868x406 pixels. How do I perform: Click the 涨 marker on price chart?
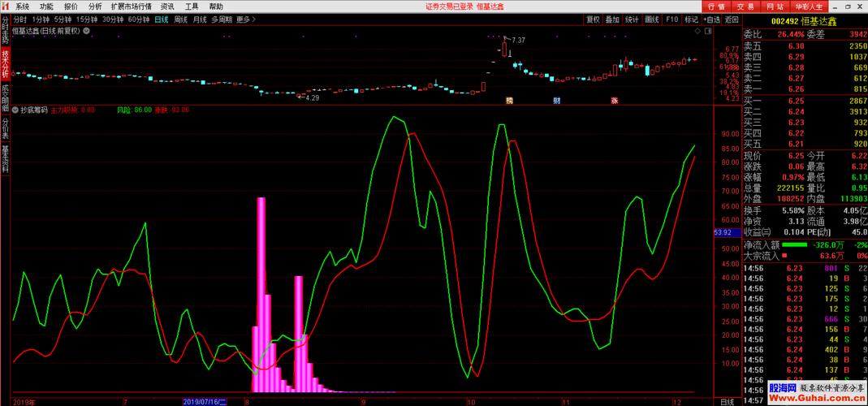[x=615, y=101]
